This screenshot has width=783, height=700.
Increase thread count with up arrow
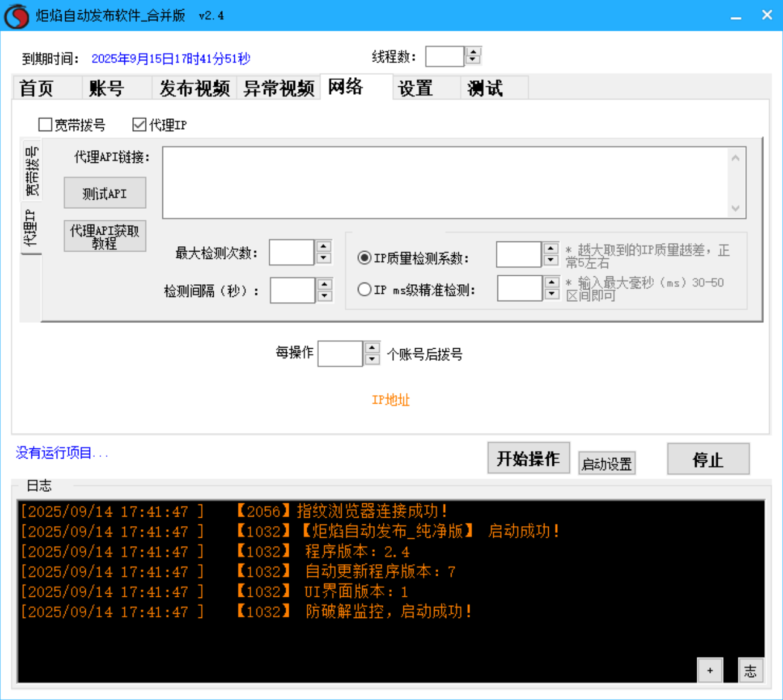coord(474,52)
